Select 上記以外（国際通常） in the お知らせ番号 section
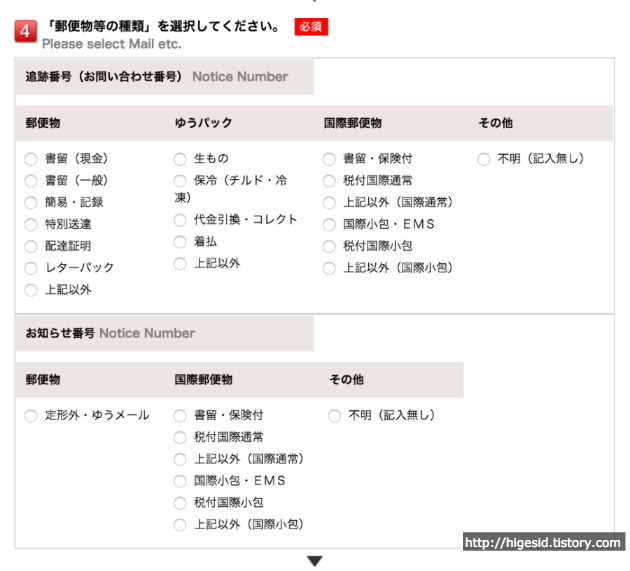The height and width of the screenshot is (571, 630). coord(180,459)
